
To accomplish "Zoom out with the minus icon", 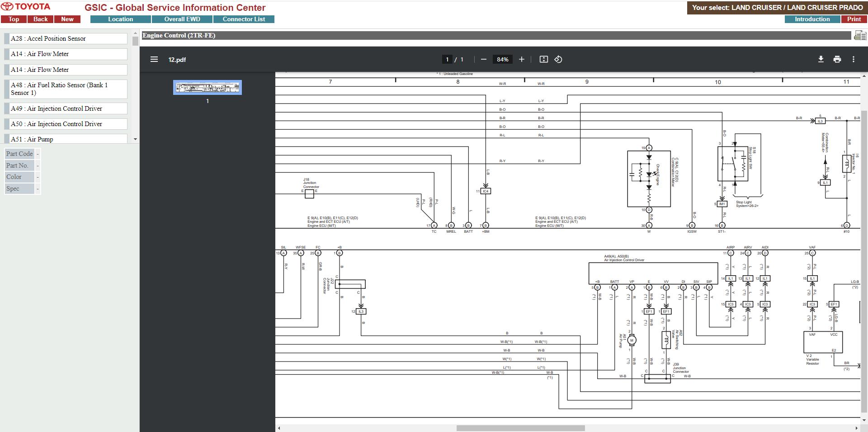I will click(x=484, y=59).
